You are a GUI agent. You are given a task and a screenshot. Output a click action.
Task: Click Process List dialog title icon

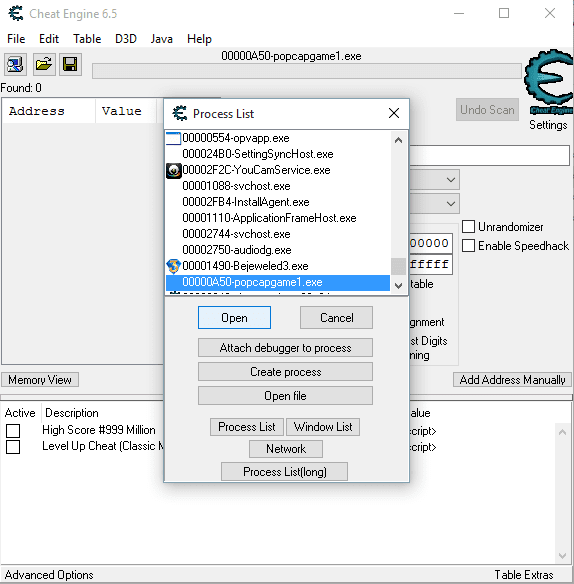tap(180, 113)
